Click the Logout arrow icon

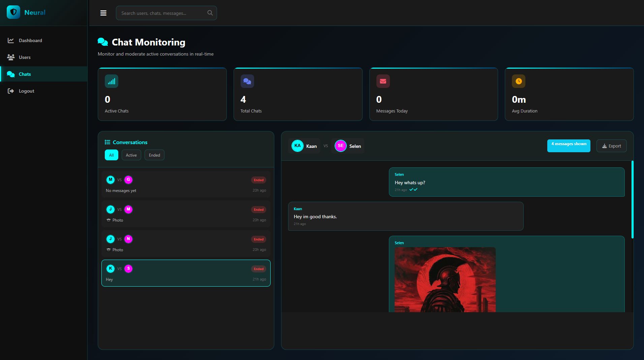point(11,91)
